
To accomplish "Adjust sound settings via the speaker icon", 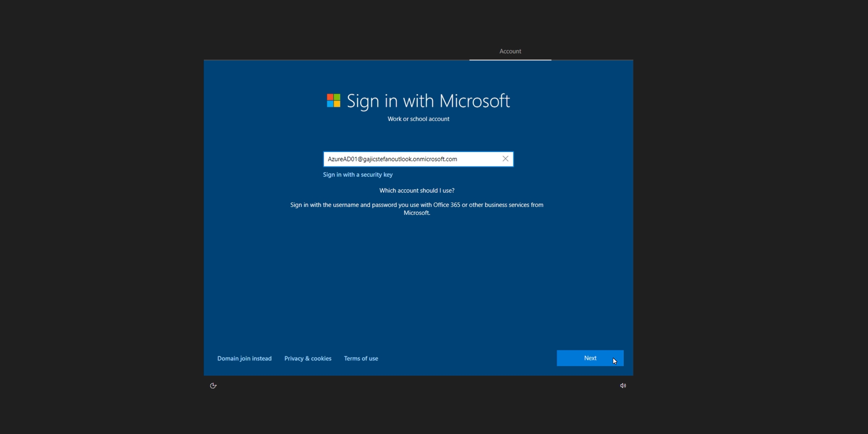I will click(x=623, y=385).
